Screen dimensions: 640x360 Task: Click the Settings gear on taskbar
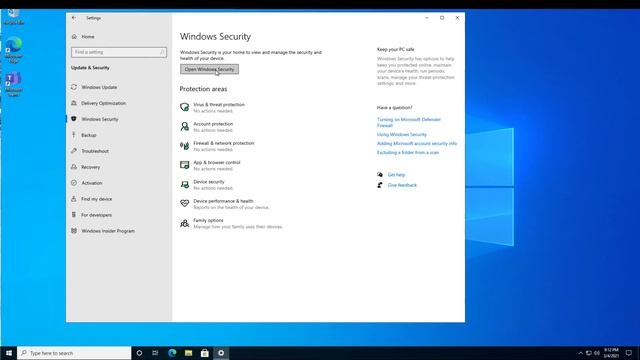pyautogui.click(x=221, y=353)
